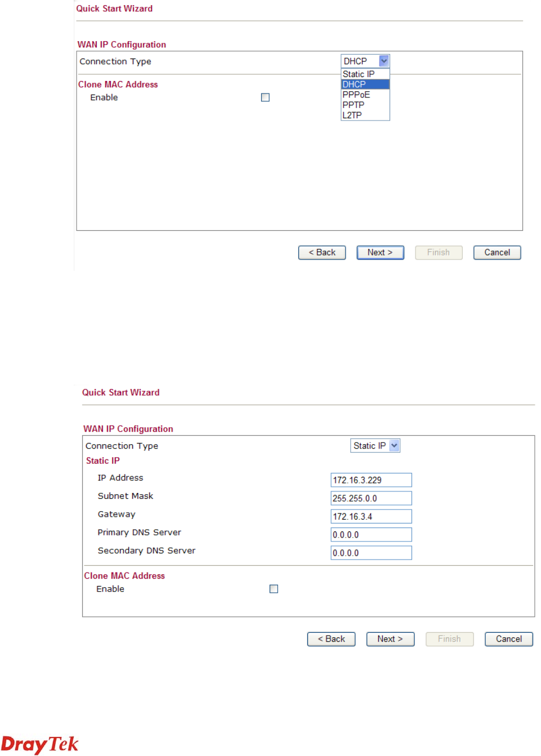Choose L2TP connection type option

(x=365, y=115)
